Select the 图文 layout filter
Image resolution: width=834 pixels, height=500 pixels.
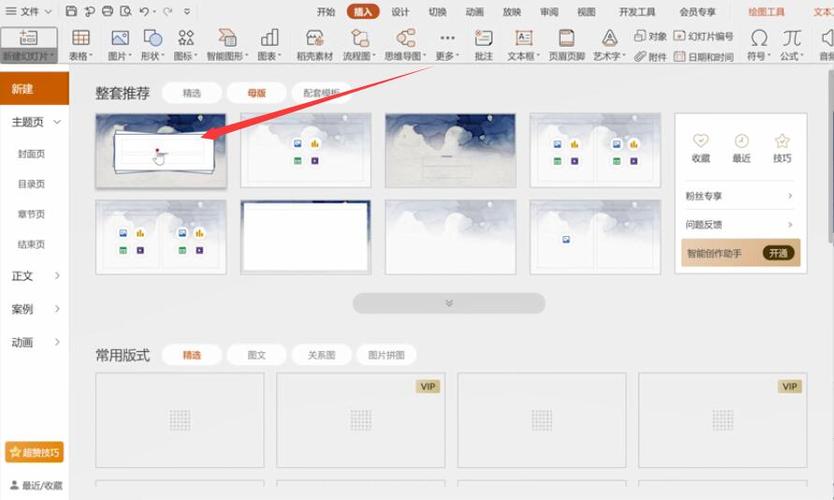pyautogui.click(x=257, y=355)
